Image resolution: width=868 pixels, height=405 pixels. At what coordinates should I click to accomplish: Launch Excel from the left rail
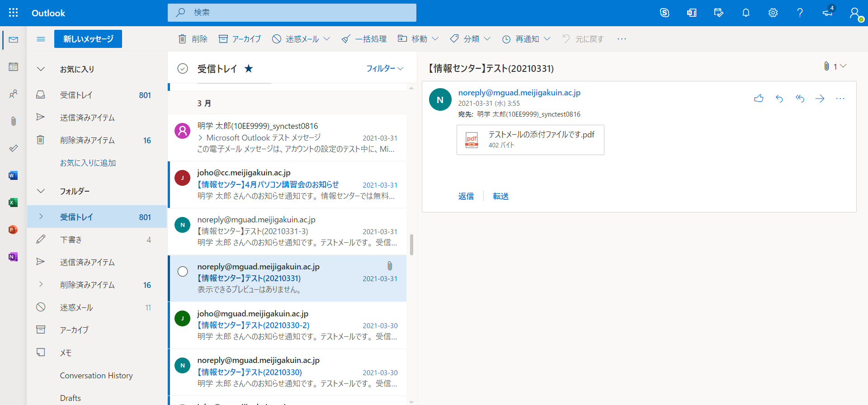pos(13,202)
